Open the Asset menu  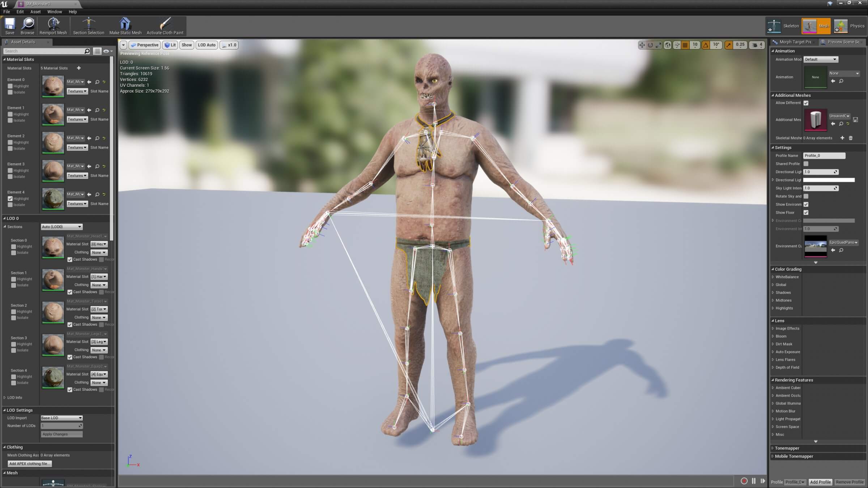[35, 12]
